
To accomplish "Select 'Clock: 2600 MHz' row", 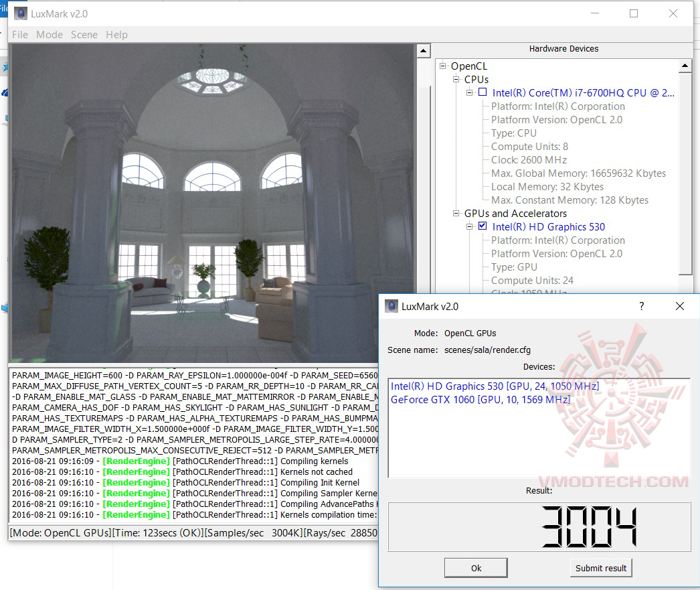I will point(529,160).
